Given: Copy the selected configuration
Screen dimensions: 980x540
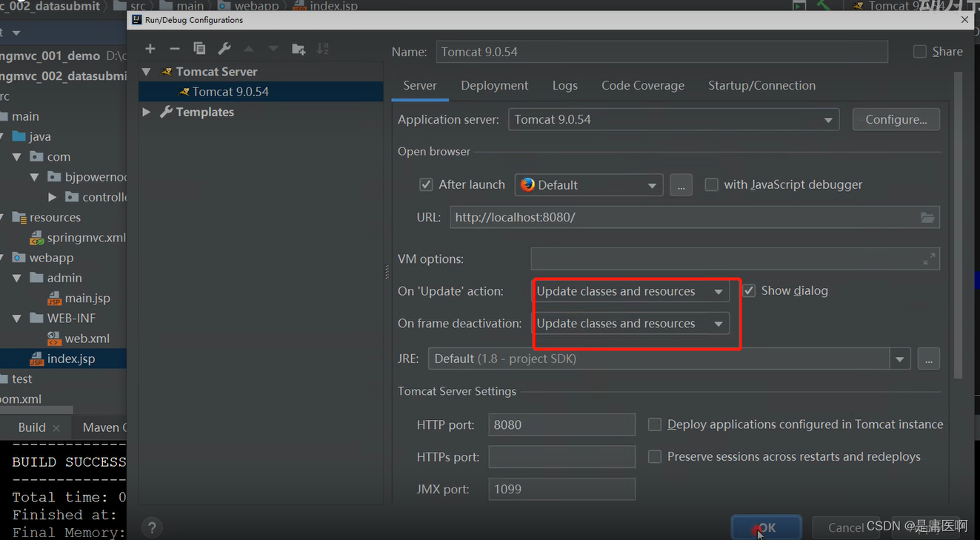Looking at the screenshot, I should click(x=199, y=49).
